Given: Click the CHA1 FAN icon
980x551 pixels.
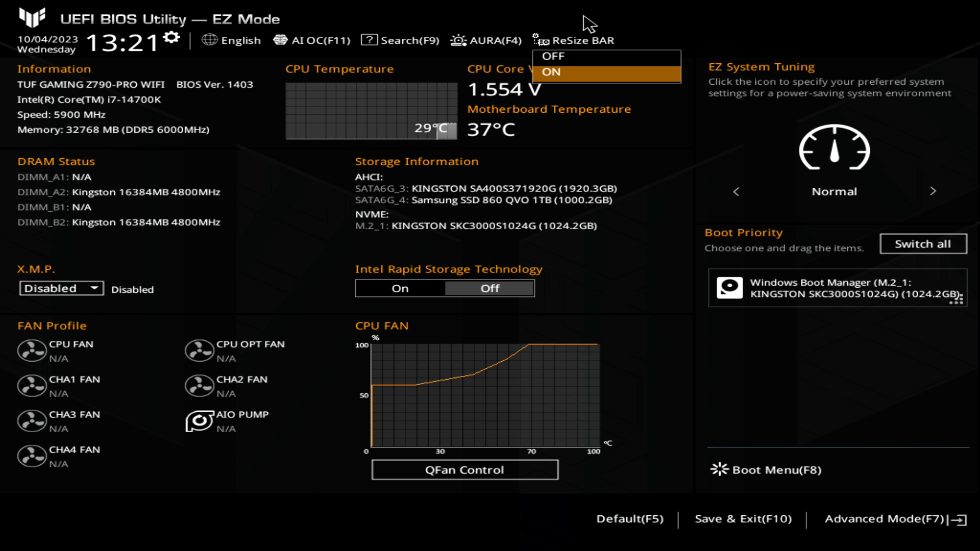Looking at the screenshot, I should click(x=32, y=386).
